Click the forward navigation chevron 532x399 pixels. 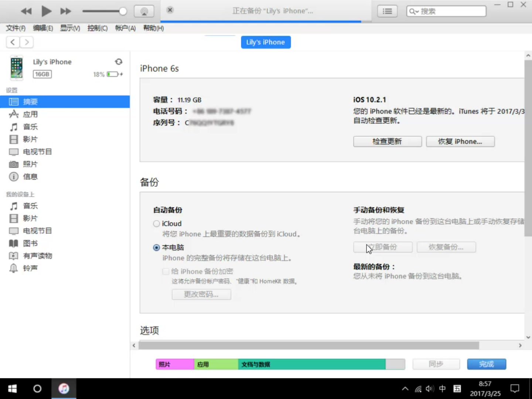26,42
